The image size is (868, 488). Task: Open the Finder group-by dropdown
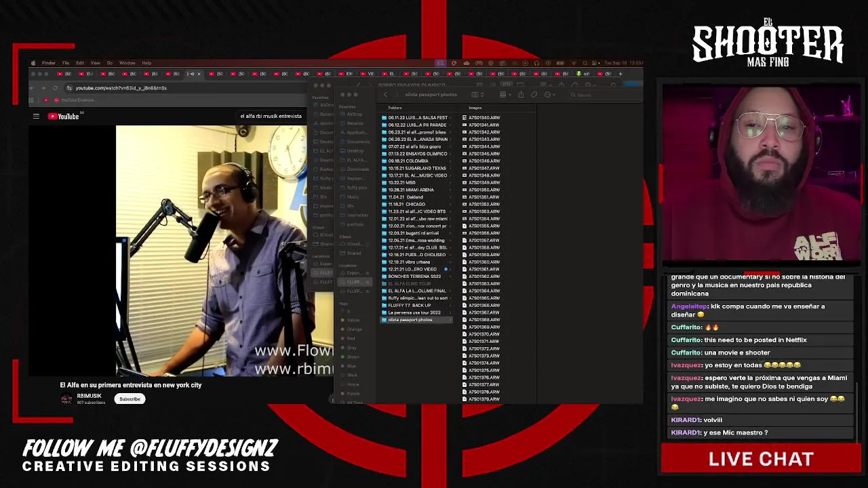pos(505,95)
